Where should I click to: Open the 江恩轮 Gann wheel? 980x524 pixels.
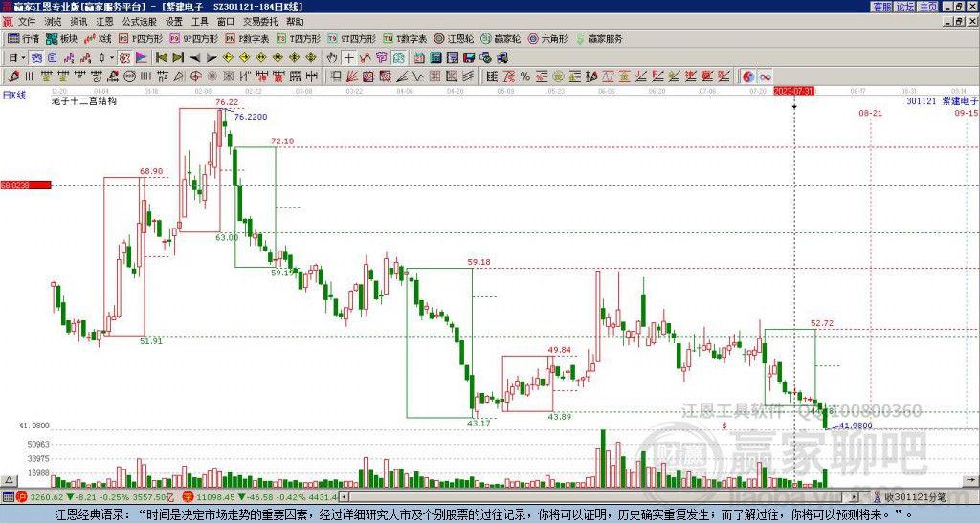[x=455, y=38]
